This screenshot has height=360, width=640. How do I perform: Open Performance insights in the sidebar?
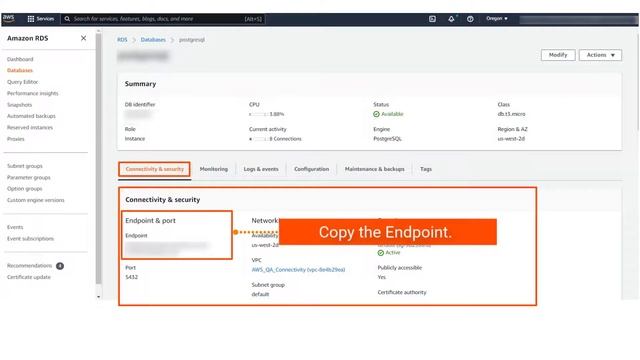(33, 93)
